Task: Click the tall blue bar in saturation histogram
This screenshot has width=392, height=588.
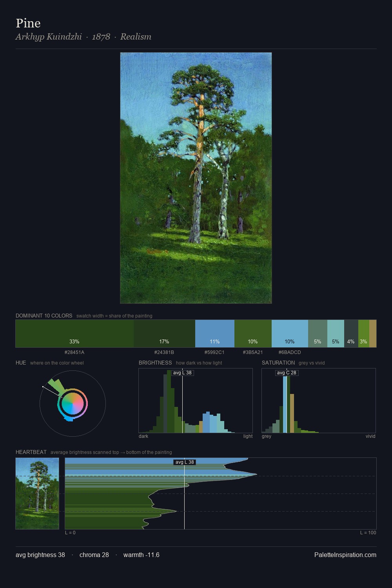Action: (x=285, y=404)
